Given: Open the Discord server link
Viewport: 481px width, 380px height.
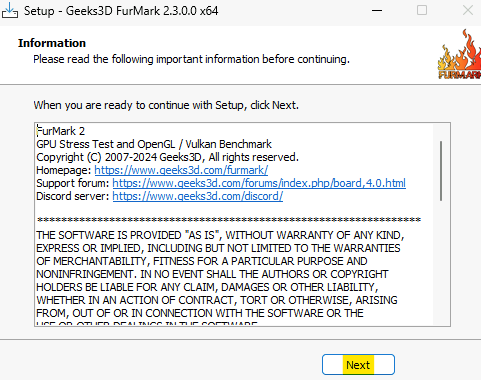Looking at the screenshot, I should [x=198, y=196].
